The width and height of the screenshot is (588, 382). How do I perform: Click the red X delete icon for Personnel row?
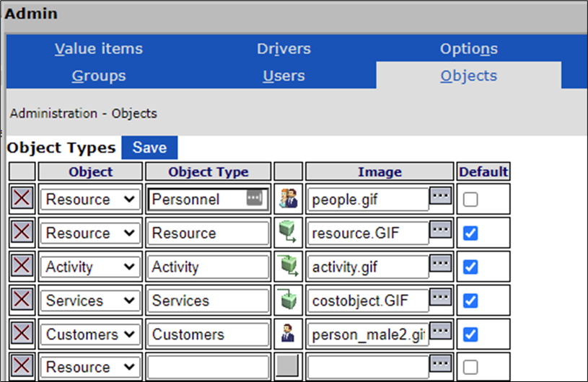tap(22, 199)
